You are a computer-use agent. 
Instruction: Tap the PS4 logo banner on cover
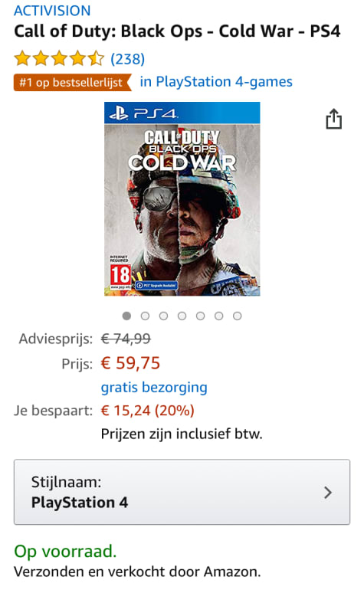[182, 113]
